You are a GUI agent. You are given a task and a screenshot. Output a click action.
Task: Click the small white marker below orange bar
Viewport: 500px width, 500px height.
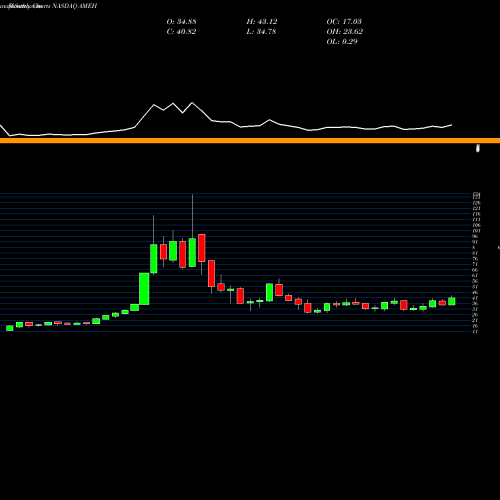(x=478, y=148)
